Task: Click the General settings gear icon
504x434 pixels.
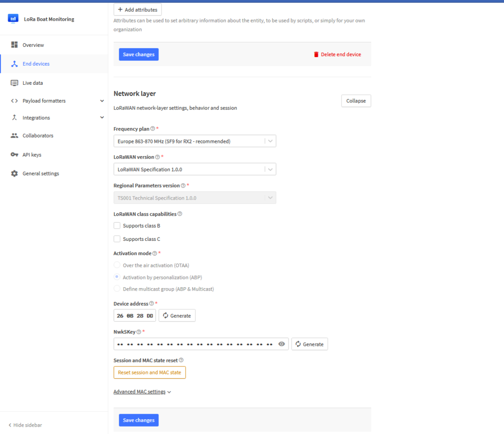Action: 14,173
